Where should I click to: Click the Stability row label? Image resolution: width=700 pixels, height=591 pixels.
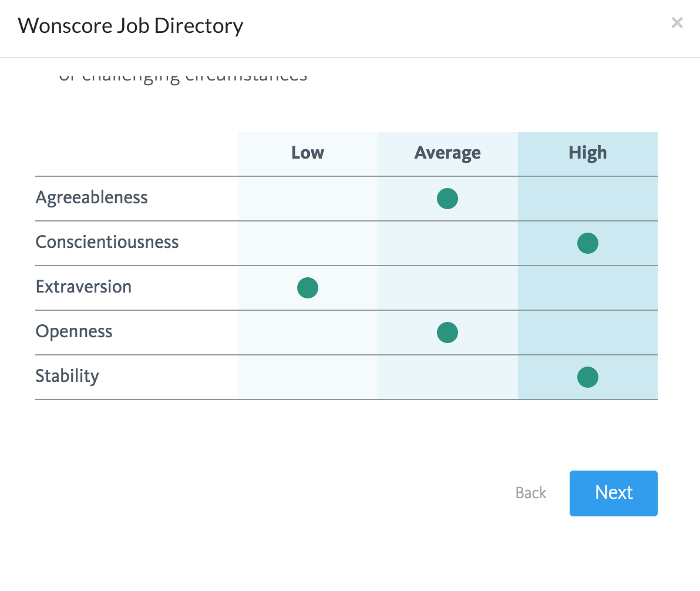tap(67, 376)
